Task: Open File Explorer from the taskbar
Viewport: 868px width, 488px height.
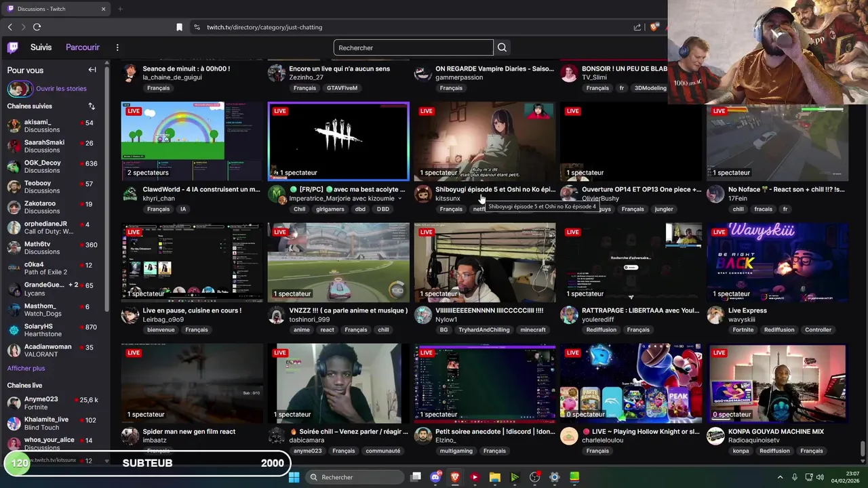Action: (495, 477)
